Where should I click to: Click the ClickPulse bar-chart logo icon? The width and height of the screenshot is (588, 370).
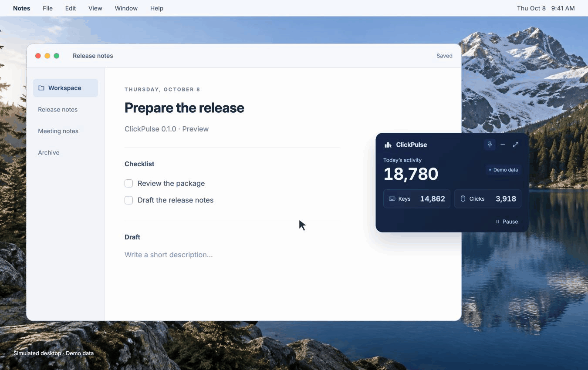pyautogui.click(x=388, y=145)
